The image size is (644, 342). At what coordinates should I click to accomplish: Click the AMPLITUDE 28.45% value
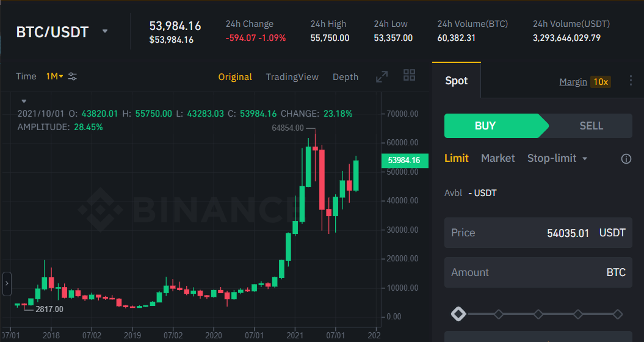89,127
